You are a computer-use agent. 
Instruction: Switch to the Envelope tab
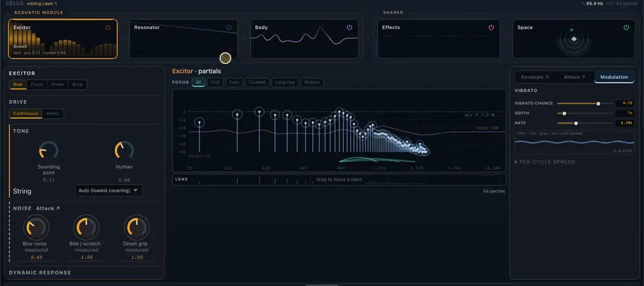click(535, 77)
